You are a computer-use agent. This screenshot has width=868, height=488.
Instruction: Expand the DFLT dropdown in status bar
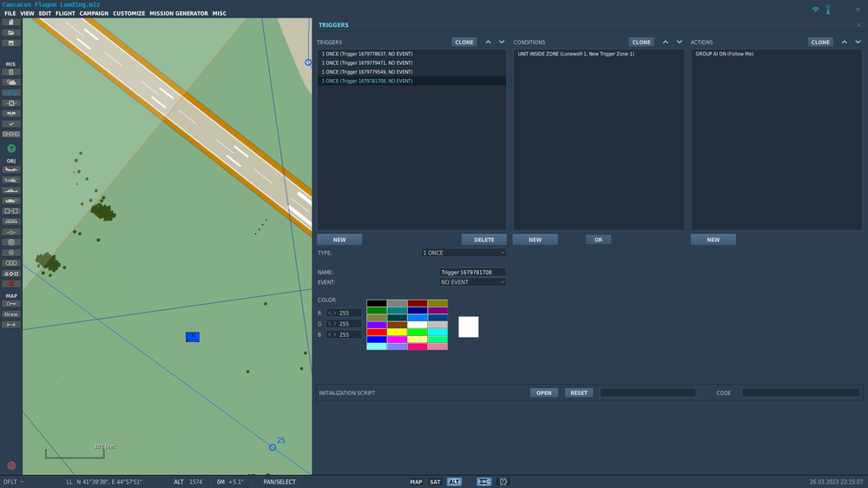[13, 482]
